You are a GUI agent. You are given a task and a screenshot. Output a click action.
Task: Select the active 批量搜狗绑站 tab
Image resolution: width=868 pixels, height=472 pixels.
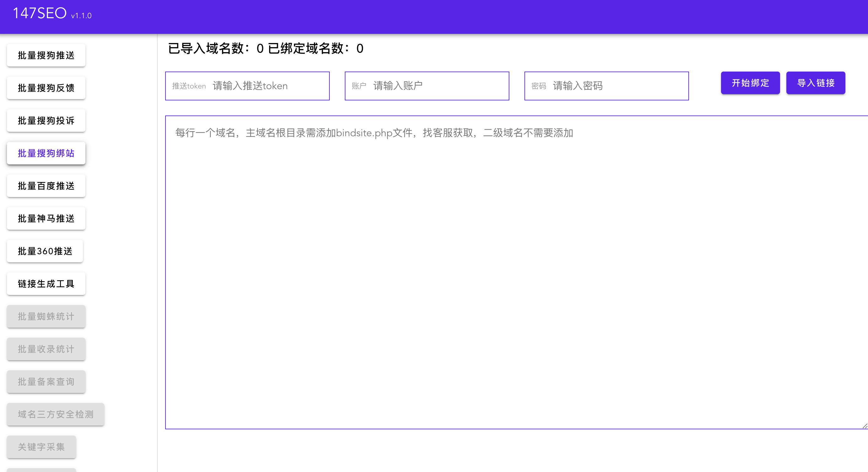coord(46,153)
